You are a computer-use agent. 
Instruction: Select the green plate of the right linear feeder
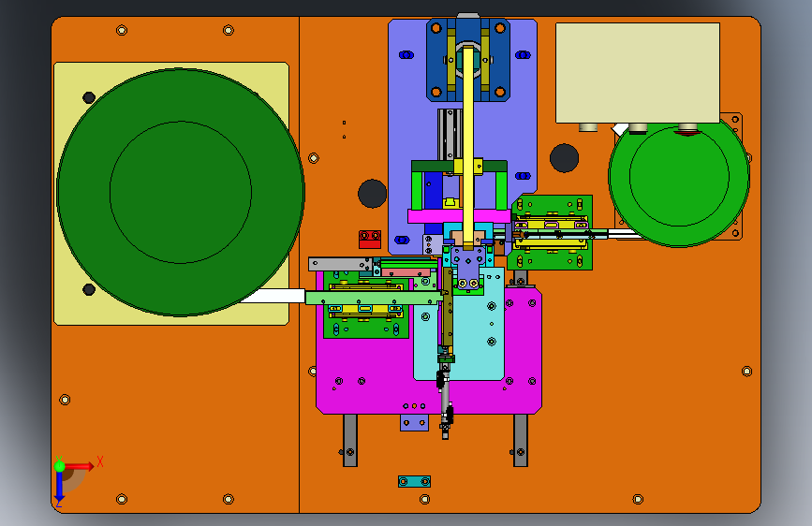point(552,232)
